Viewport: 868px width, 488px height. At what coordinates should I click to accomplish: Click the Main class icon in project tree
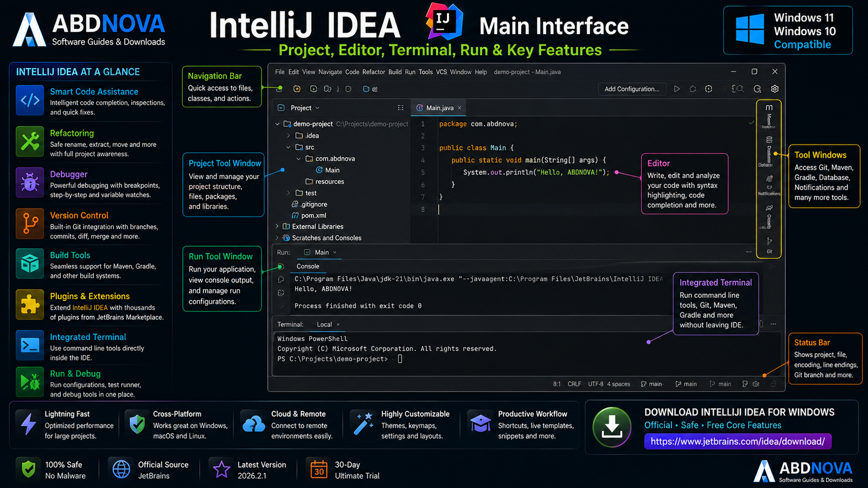click(320, 170)
